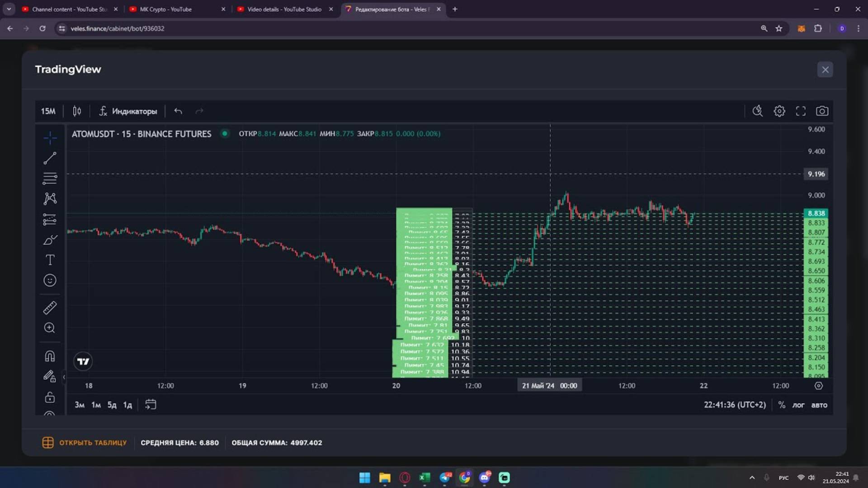Image resolution: width=868 pixels, height=488 pixels.
Task: Show hidden system tray icons
Action: coord(752,478)
